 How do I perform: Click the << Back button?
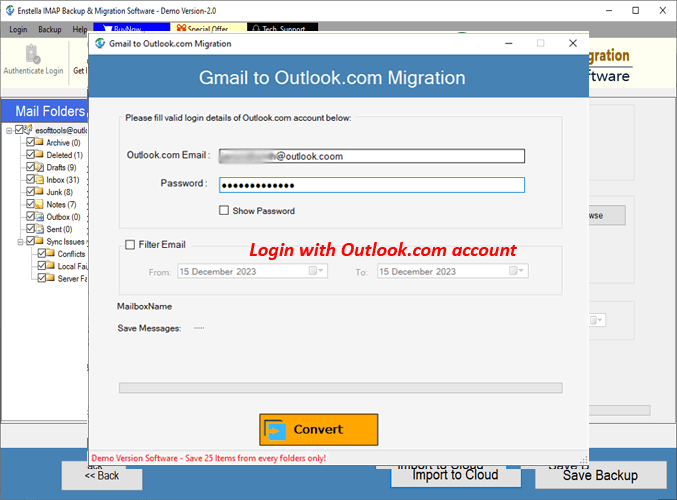coord(101,475)
